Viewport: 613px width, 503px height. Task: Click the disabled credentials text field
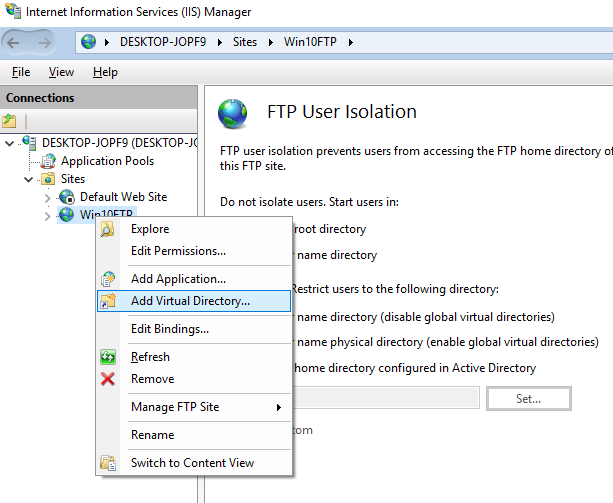tap(390, 398)
